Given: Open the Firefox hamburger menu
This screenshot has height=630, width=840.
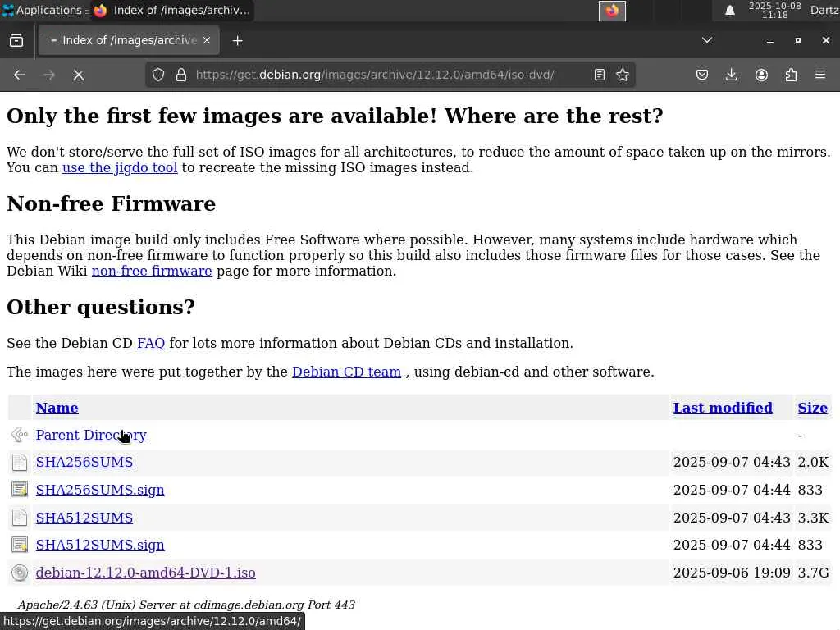Looking at the screenshot, I should click(820, 75).
